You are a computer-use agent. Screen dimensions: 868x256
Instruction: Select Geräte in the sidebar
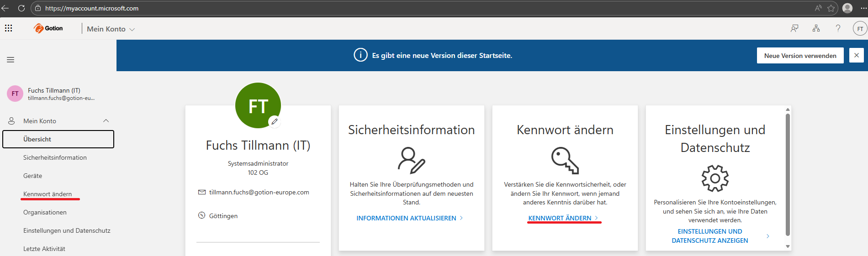click(32, 176)
